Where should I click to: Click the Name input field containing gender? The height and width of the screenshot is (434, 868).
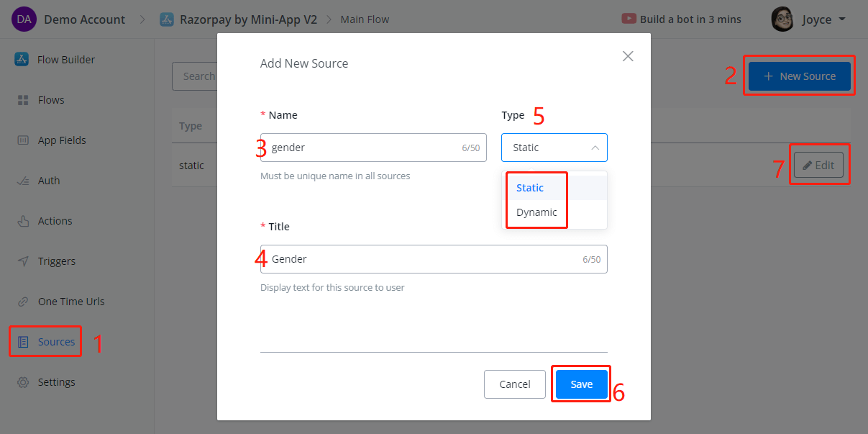(363, 148)
